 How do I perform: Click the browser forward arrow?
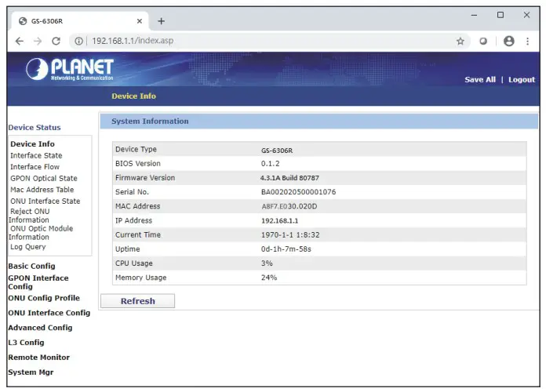click(x=38, y=41)
